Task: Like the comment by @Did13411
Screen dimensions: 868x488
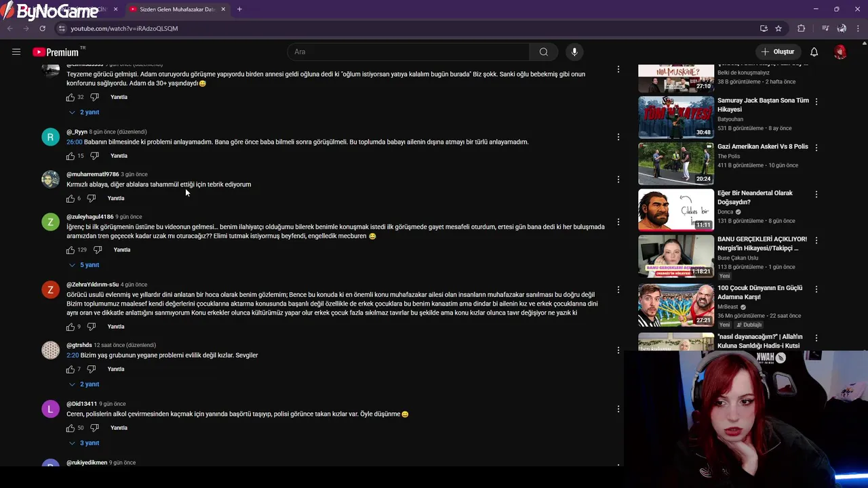Action: click(71, 428)
